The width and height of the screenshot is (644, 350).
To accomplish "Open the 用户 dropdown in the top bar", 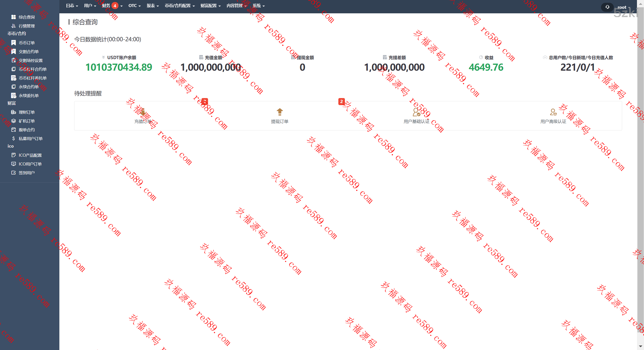I will tap(90, 6).
